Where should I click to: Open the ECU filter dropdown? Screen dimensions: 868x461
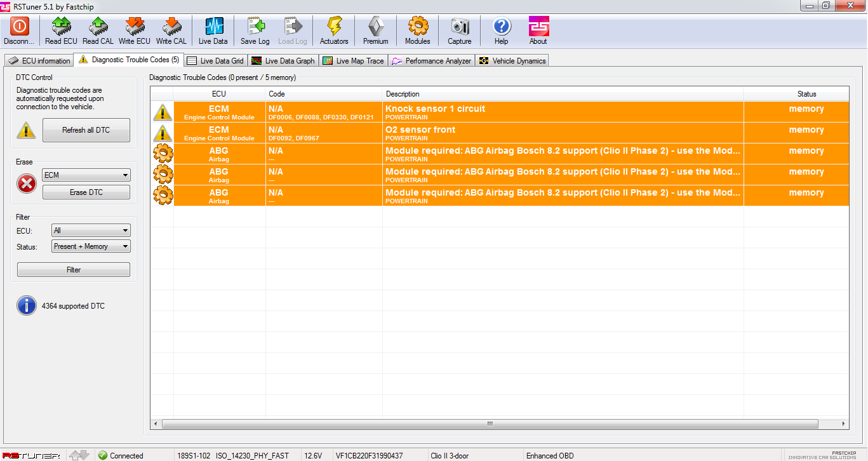[x=91, y=230]
